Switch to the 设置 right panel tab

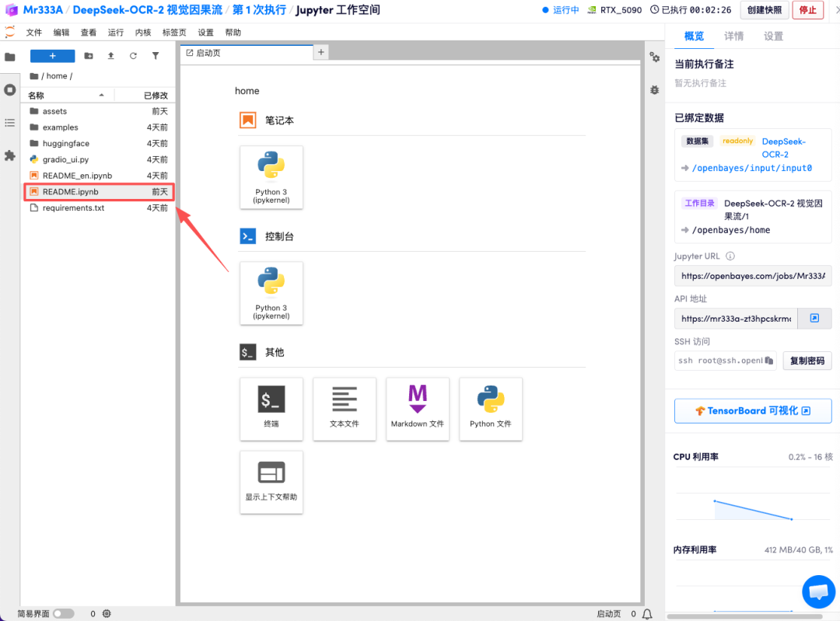tap(773, 37)
